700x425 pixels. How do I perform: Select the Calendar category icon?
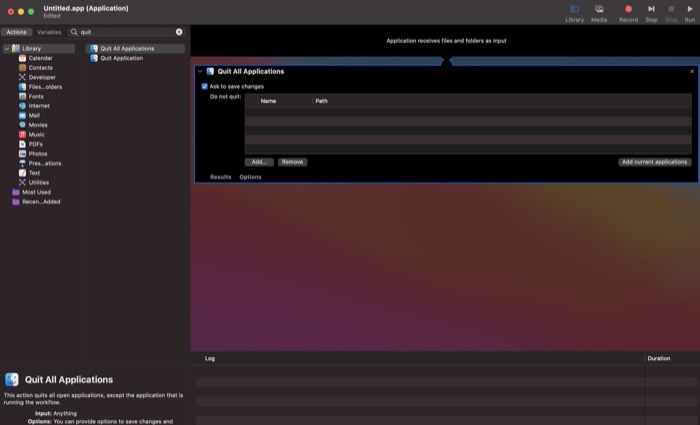22,58
